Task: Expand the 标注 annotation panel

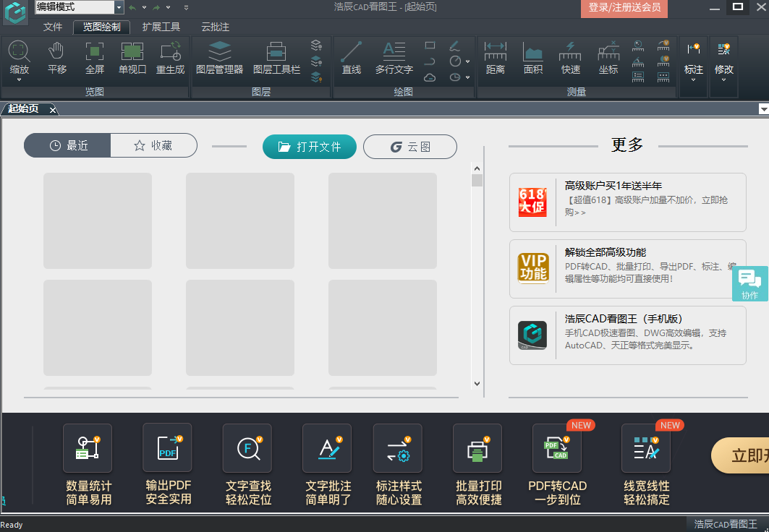Action: tap(694, 65)
